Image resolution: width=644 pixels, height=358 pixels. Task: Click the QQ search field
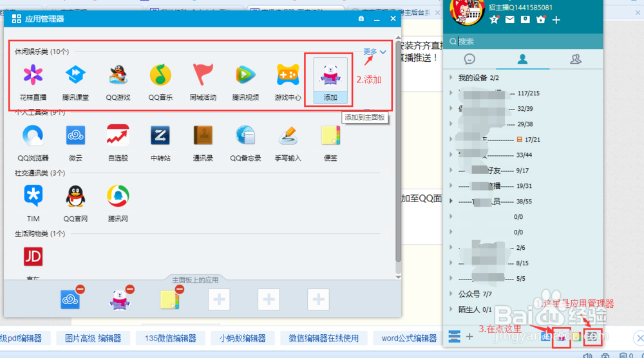pos(523,41)
